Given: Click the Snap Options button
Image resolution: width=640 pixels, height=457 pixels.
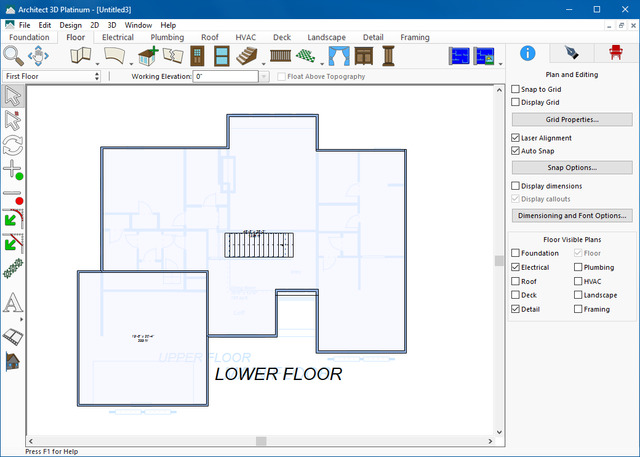Looking at the screenshot, I should click(x=572, y=167).
